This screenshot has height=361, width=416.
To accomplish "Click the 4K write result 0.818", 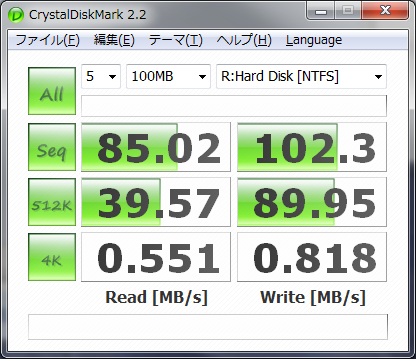I will coord(312,257).
